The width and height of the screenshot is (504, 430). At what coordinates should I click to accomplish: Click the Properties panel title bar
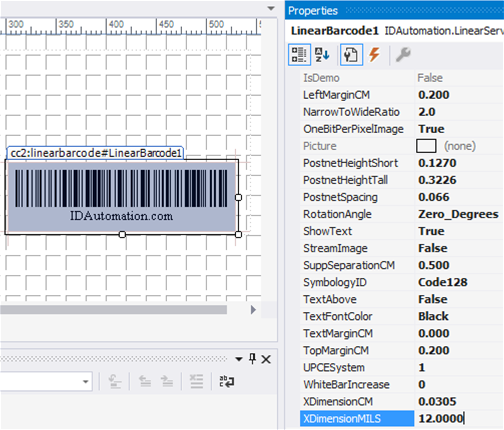395,11
